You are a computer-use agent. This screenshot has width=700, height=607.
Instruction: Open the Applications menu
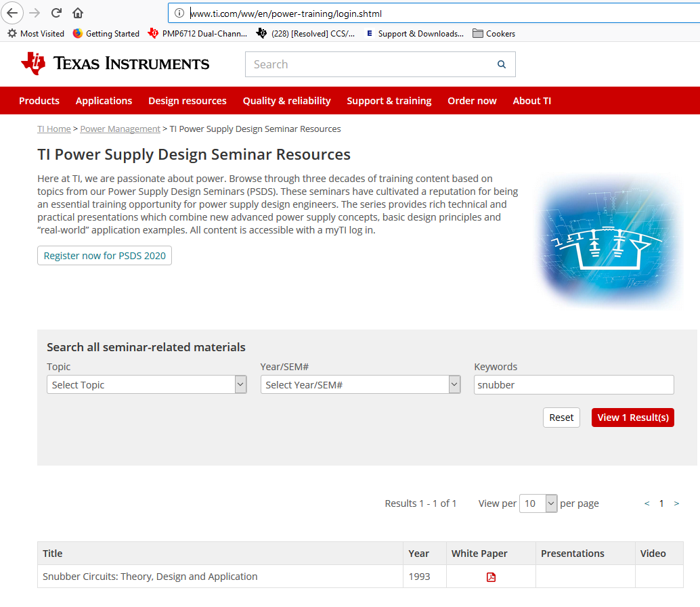[x=104, y=101]
